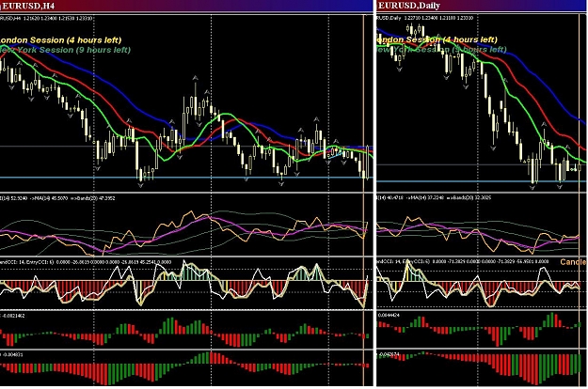Click the -0.042634 histogram value in Daily chart
588x389 pixels.
pyautogui.click(x=389, y=354)
